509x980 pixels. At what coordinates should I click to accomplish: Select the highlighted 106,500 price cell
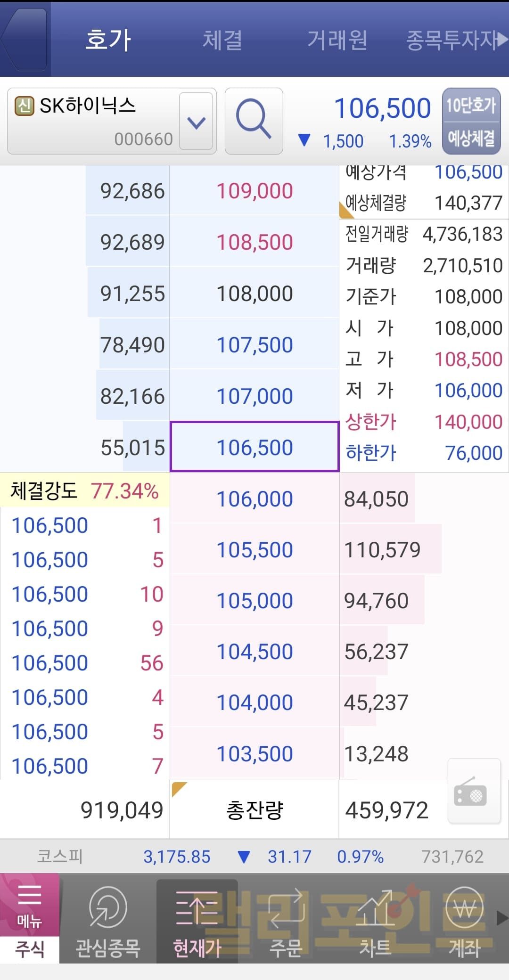tap(254, 447)
